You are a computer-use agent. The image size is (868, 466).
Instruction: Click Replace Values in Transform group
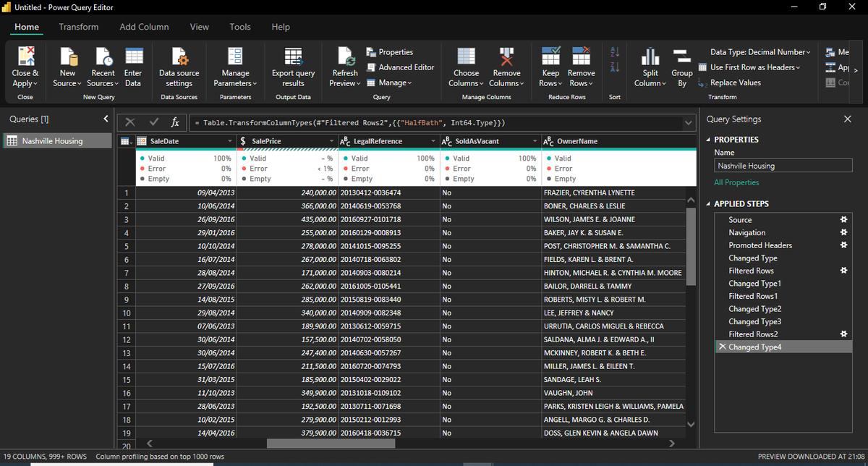[x=730, y=82]
